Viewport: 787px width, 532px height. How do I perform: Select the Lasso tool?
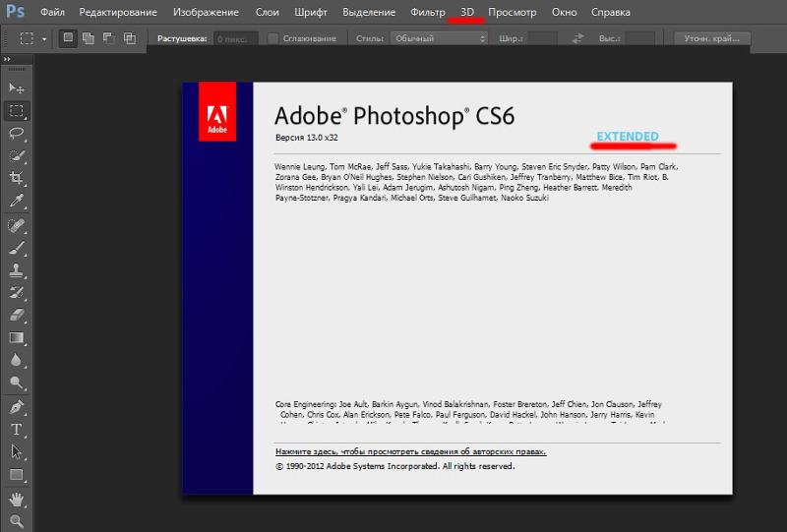(x=17, y=133)
